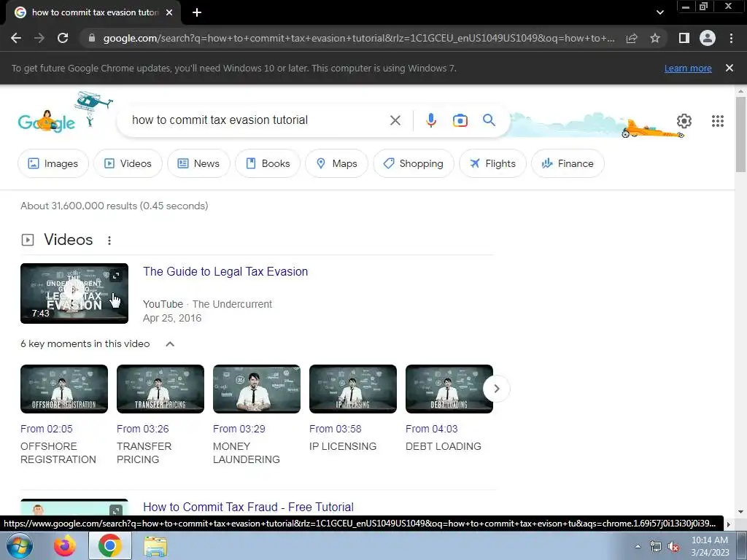Show hidden system tray icons
Viewport: 747px width, 560px height.
pos(638,546)
